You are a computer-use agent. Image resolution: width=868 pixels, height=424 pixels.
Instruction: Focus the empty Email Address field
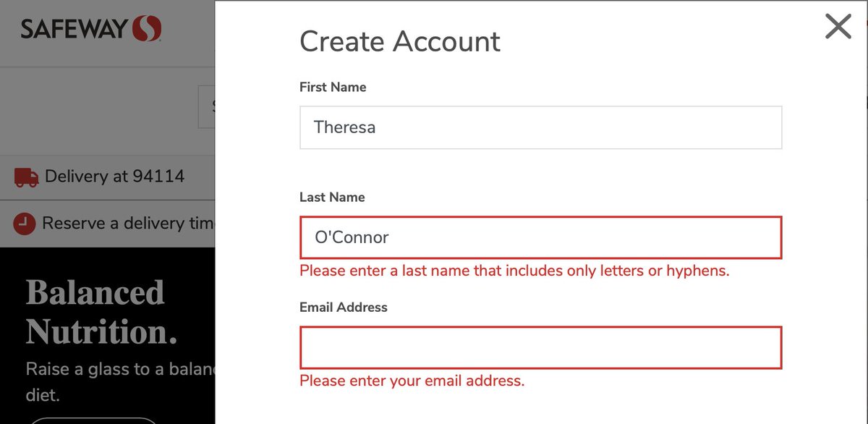click(540, 347)
